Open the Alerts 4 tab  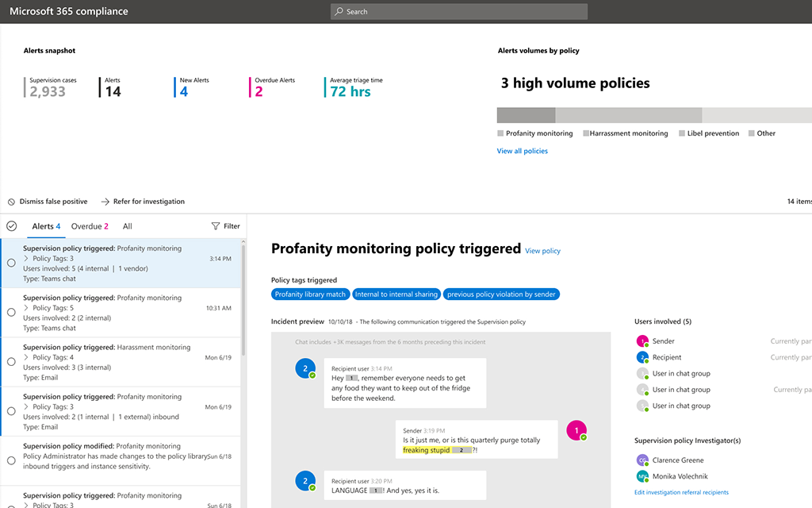click(46, 226)
